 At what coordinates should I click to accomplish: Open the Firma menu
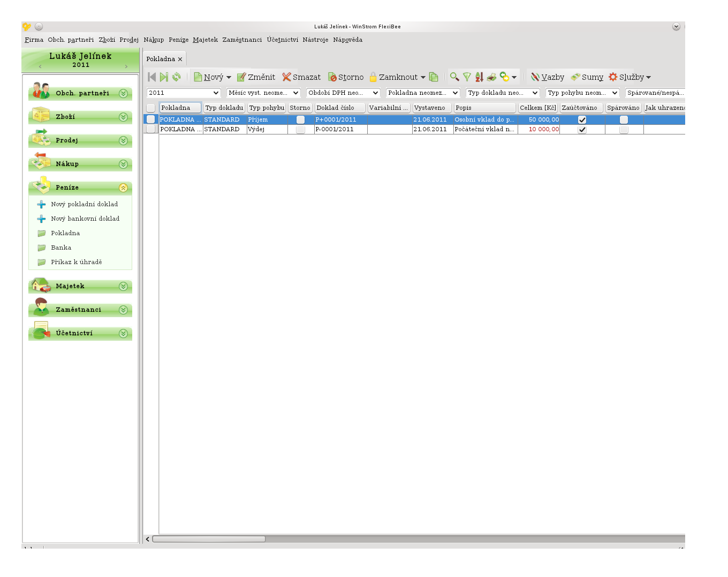pos(34,40)
